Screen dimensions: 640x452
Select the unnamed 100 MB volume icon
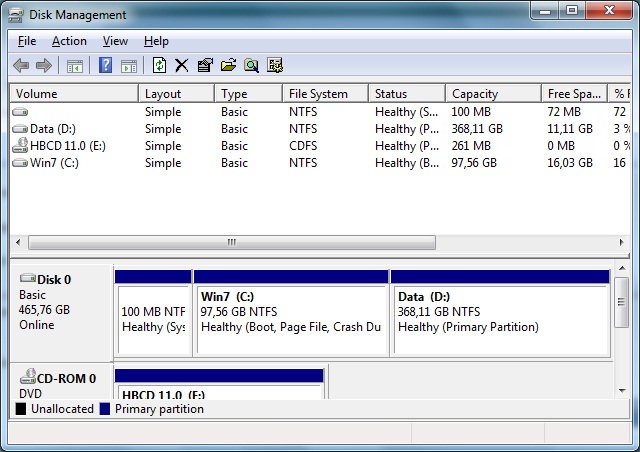20,111
